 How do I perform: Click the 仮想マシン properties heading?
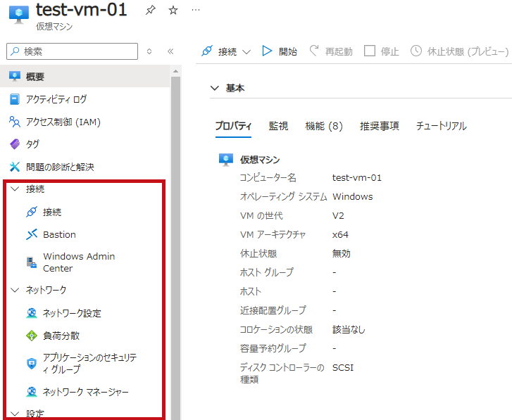pos(260,160)
